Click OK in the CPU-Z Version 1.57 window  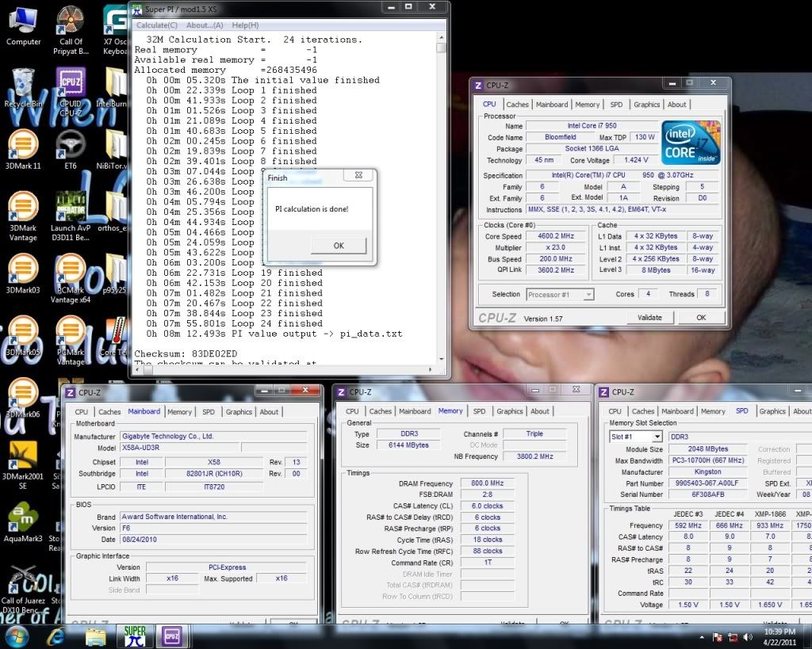click(x=701, y=317)
